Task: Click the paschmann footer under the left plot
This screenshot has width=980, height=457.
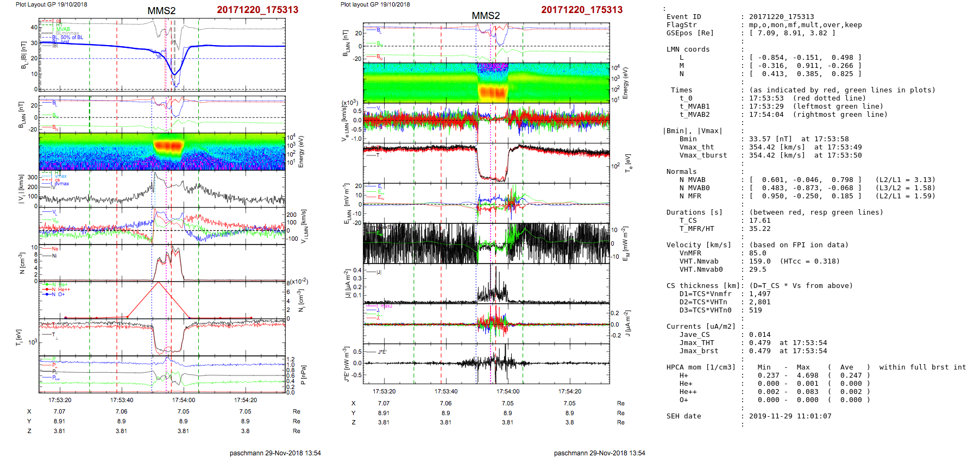Action: [x=275, y=453]
